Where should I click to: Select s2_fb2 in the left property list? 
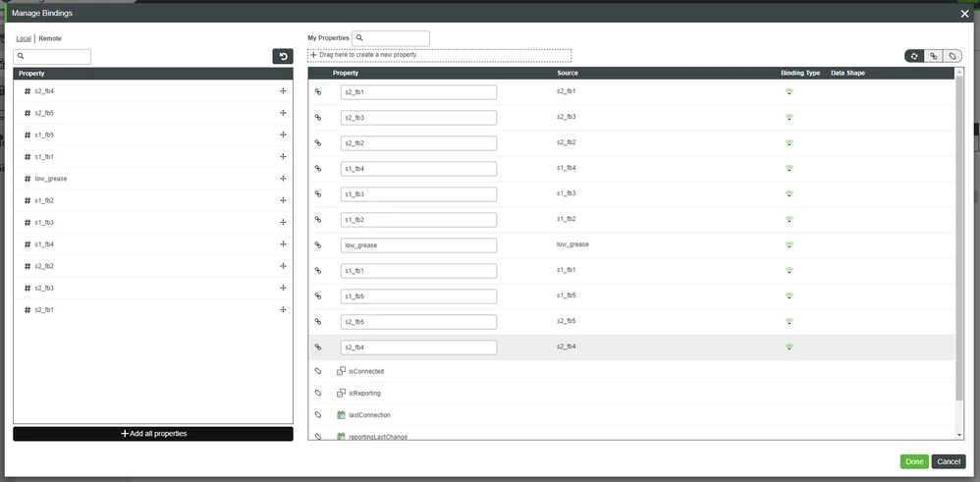(x=153, y=266)
